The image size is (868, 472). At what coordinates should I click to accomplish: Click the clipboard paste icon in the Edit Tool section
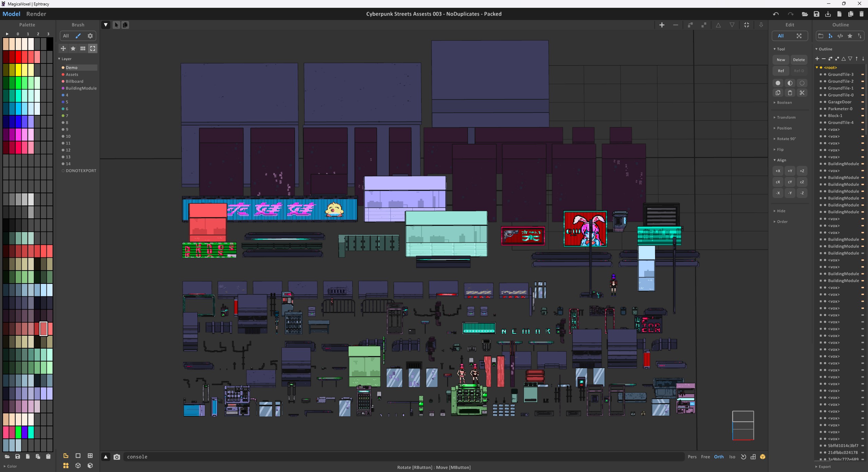point(790,93)
